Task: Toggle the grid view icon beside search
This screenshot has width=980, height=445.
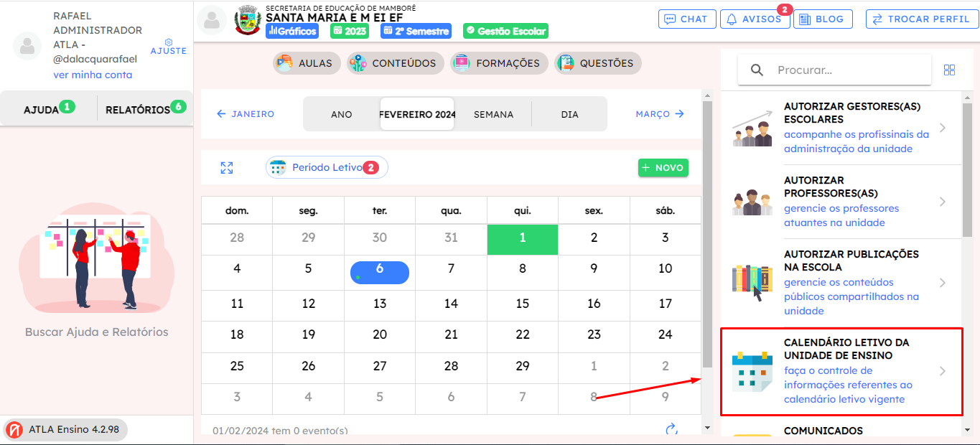Action: 949,70
